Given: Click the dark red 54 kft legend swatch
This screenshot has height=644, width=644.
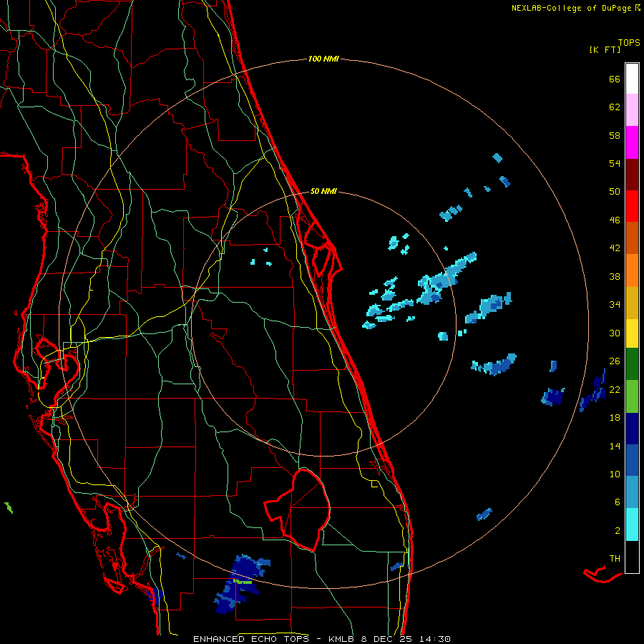Looking at the screenshot, I should (632, 175).
